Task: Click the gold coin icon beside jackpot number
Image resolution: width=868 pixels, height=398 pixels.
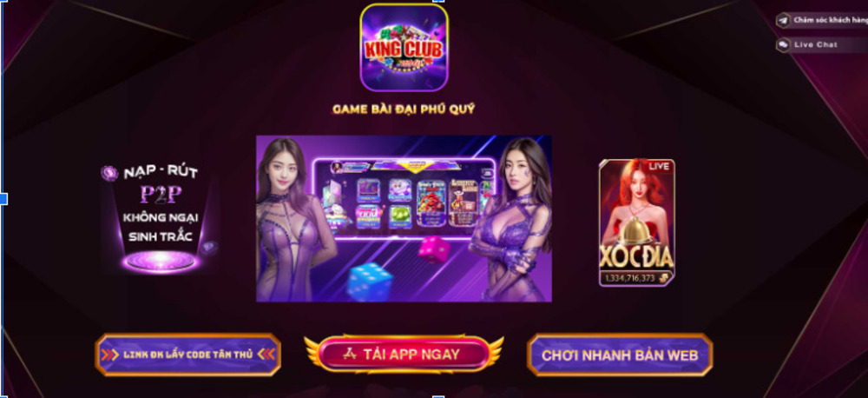Action: point(664,278)
